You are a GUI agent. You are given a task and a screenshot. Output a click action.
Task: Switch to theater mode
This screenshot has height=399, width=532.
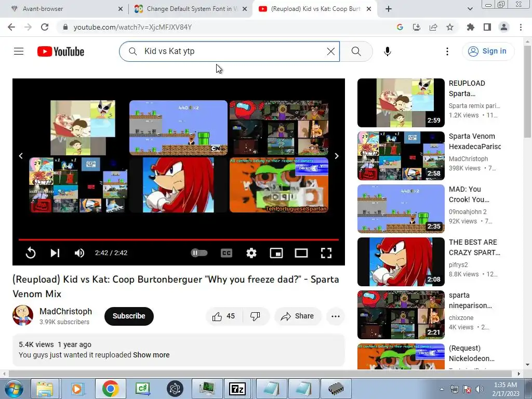click(301, 253)
